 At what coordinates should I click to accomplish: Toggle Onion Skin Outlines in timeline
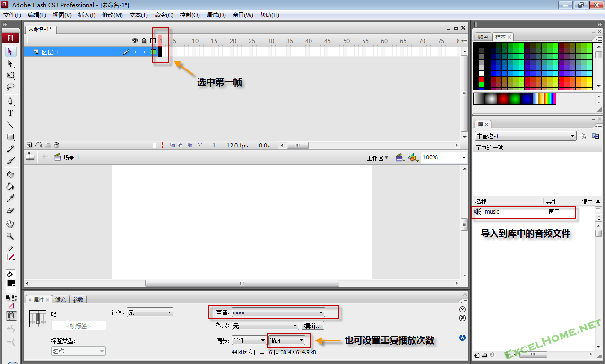pyautogui.click(x=181, y=146)
